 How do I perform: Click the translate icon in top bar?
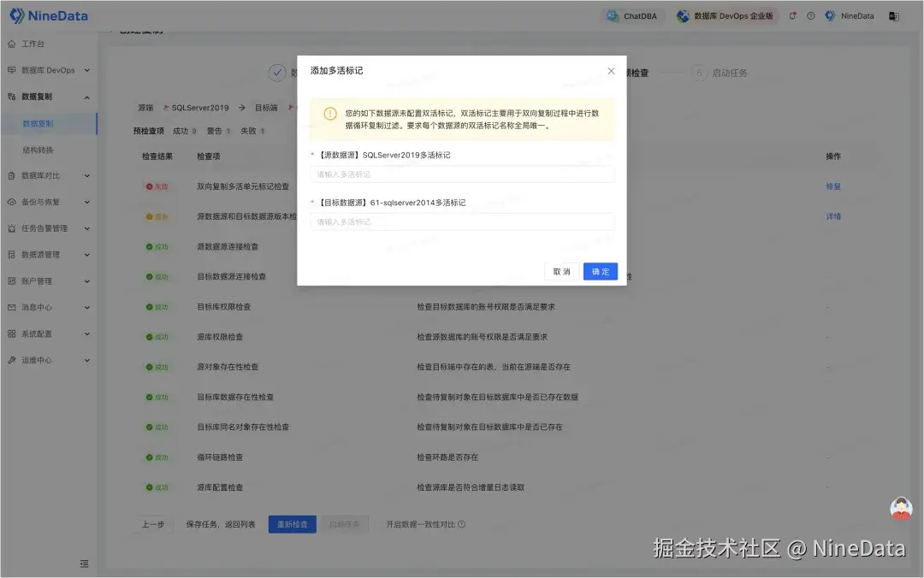[894, 15]
